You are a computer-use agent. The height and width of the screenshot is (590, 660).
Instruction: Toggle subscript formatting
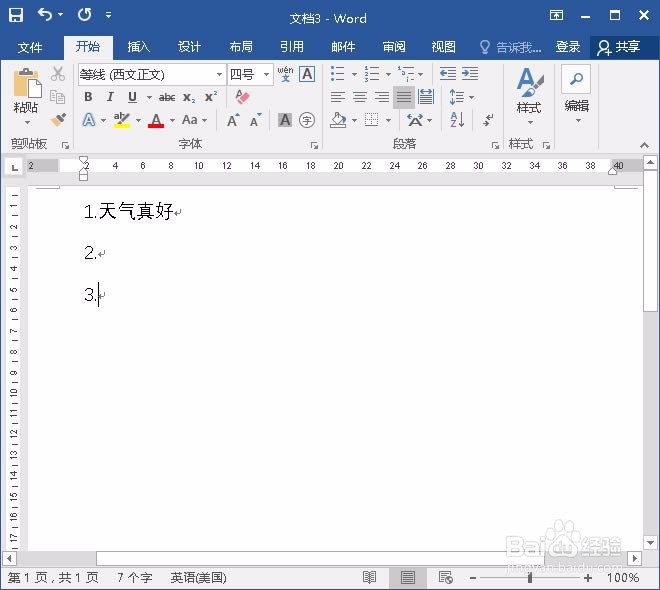click(189, 98)
